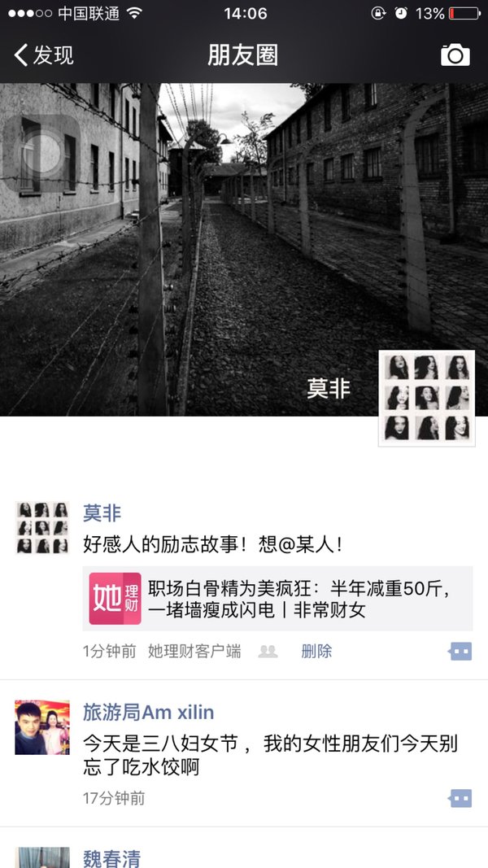This screenshot has width=488, height=868.
Task: Tap the AssistiveTouch floating button
Action: [x=41, y=153]
